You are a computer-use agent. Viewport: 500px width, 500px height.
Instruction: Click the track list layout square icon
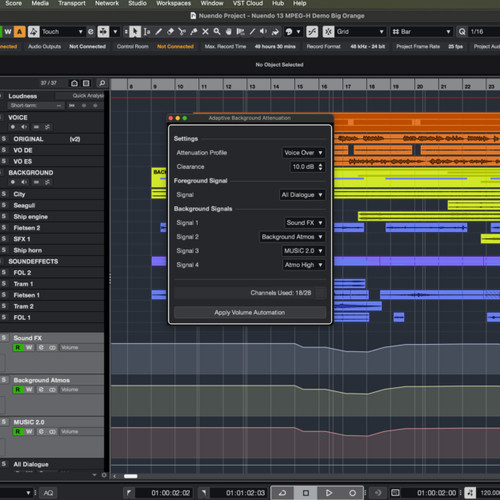tap(86, 83)
